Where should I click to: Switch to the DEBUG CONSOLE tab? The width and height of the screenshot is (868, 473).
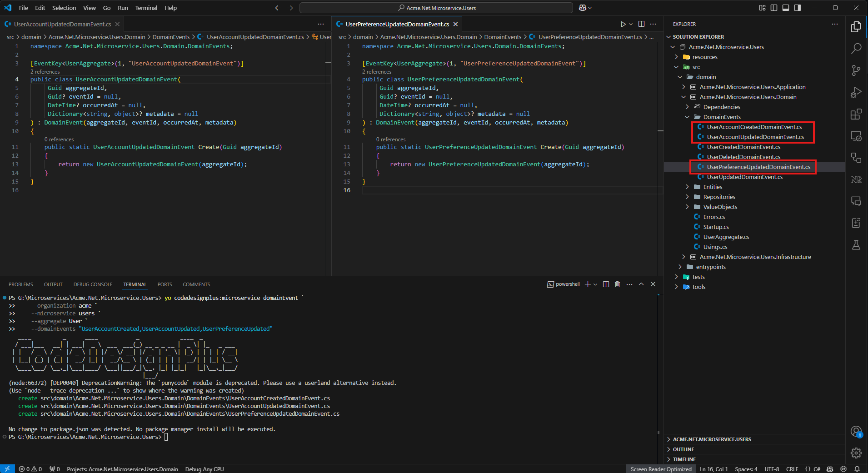tap(93, 284)
